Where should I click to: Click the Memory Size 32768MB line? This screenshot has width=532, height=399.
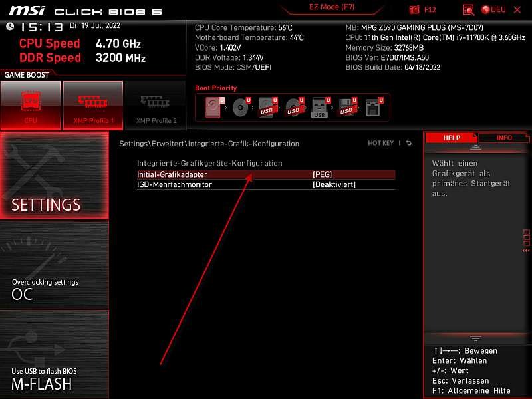tap(384, 47)
